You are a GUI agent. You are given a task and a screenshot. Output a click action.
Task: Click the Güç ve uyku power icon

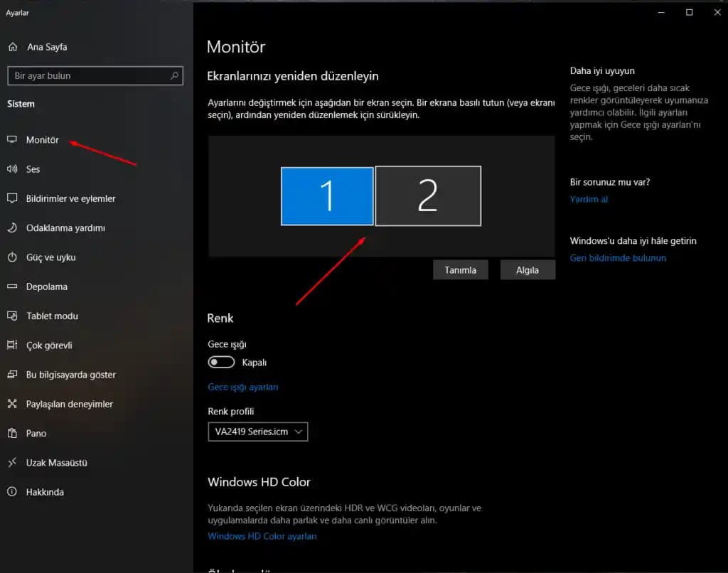[12, 257]
